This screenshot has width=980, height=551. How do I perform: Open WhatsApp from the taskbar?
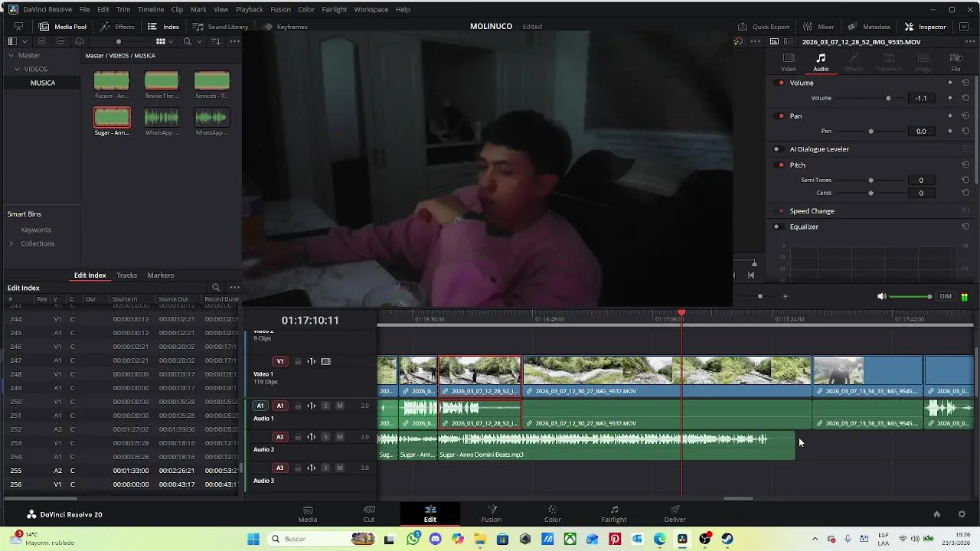click(413, 539)
